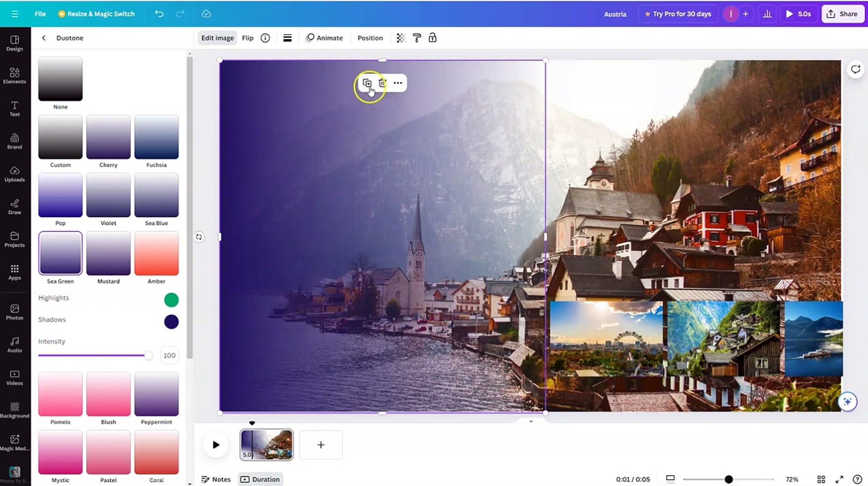Adjust the Intensity slider handle
This screenshot has height=486, width=868.
click(x=149, y=355)
